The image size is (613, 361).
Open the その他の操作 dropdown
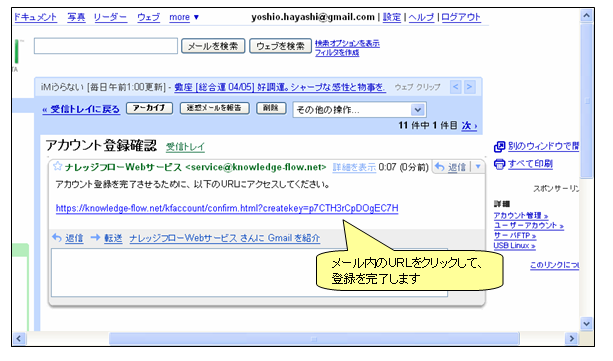click(359, 110)
